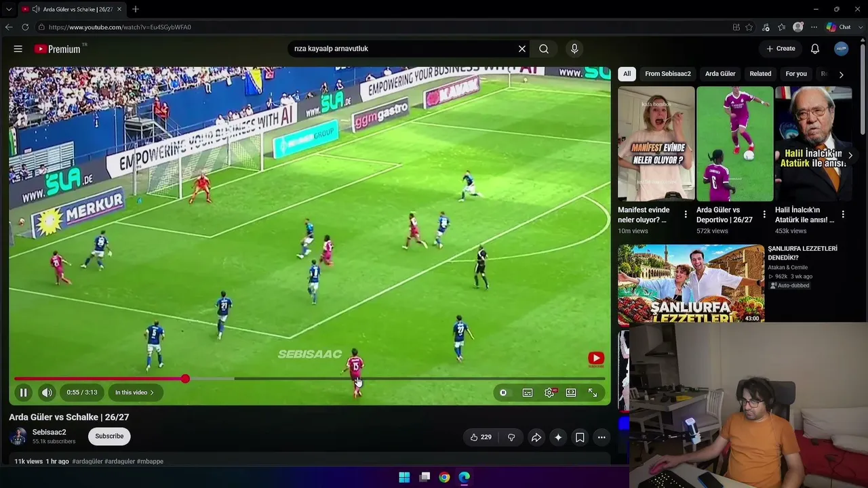Image resolution: width=868 pixels, height=488 pixels.
Task: Open the browser media control icon
Action: [x=766, y=27]
